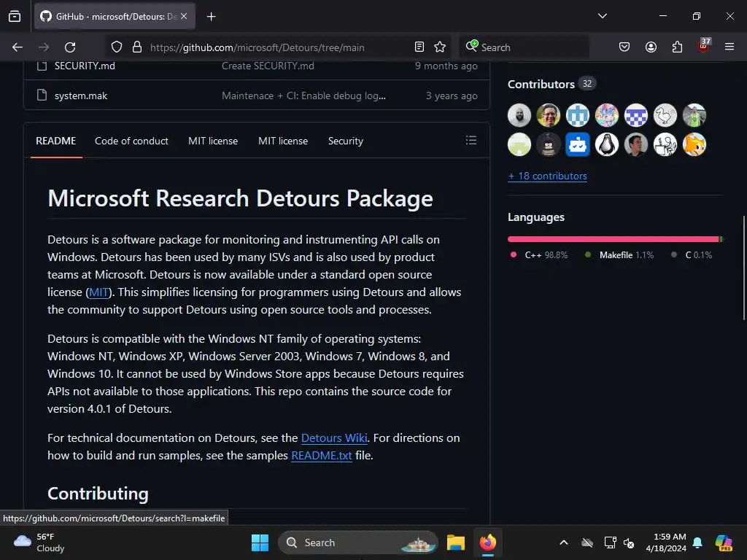Open the purple checker pattern contributor avatar

pos(636,115)
